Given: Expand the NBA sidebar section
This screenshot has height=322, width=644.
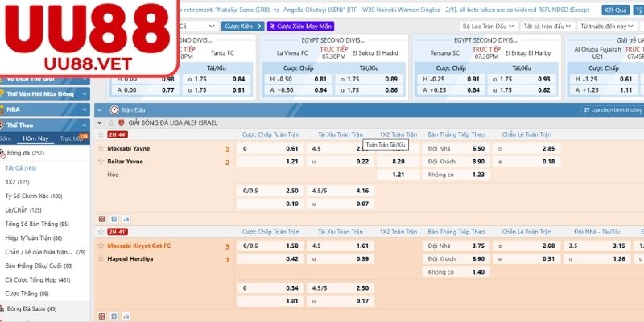Looking at the screenshot, I should coord(85,109).
